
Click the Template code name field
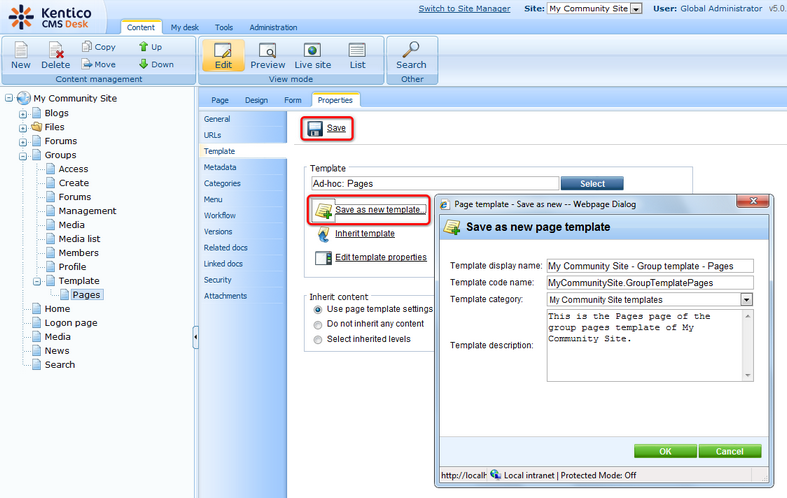click(x=650, y=283)
